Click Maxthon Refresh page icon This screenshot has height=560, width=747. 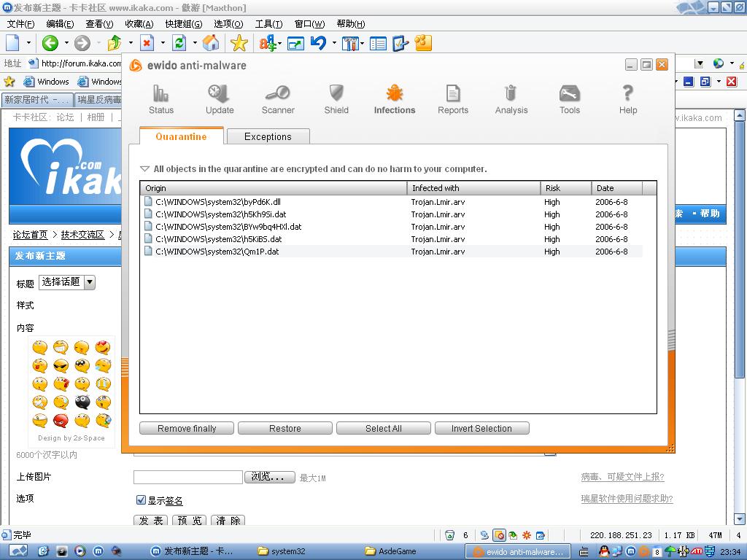[179, 43]
